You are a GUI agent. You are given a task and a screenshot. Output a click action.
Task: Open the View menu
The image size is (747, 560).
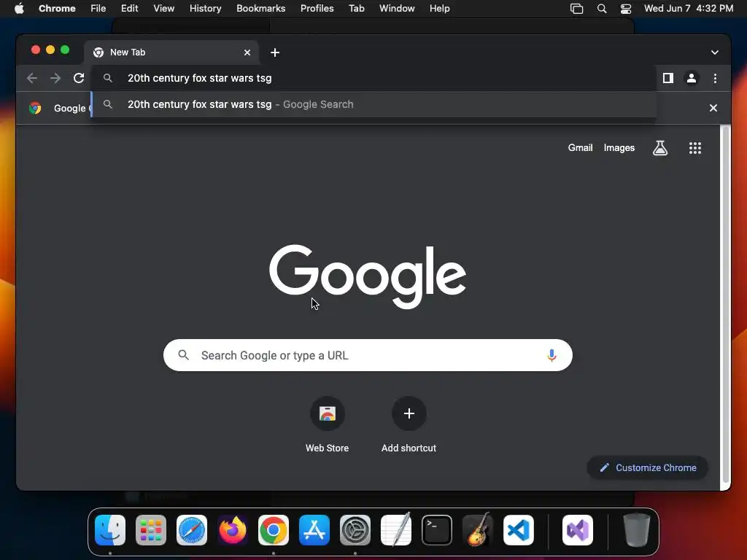coord(163,9)
